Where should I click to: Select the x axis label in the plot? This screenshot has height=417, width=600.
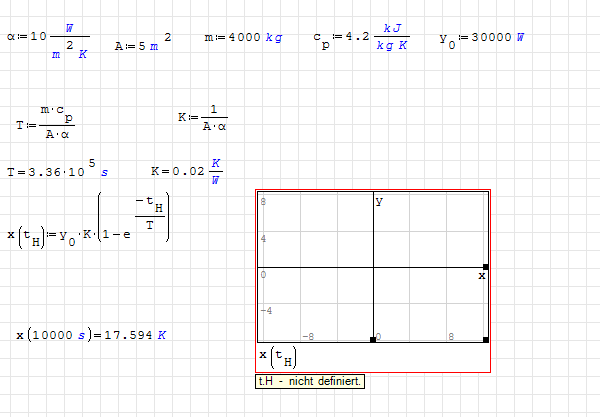[x=481, y=275]
